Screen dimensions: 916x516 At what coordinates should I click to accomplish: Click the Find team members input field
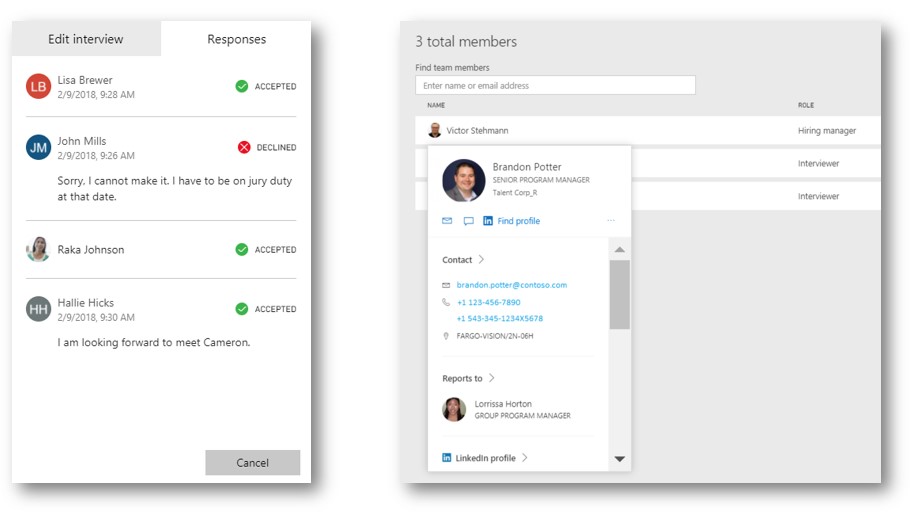coord(555,86)
